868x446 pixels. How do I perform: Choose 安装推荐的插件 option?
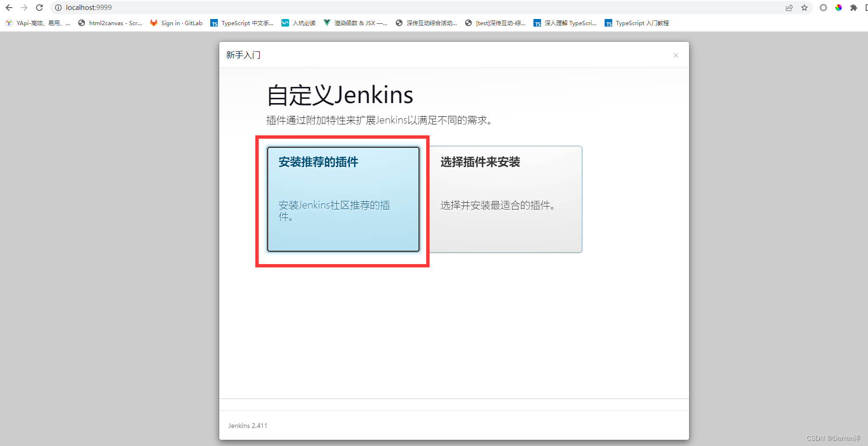pos(343,199)
